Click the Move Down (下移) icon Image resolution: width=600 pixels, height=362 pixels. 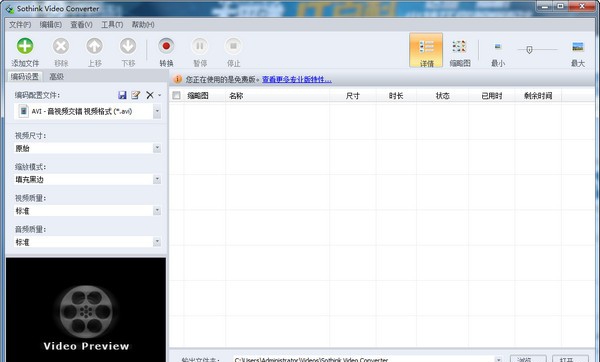click(x=128, y=46)
